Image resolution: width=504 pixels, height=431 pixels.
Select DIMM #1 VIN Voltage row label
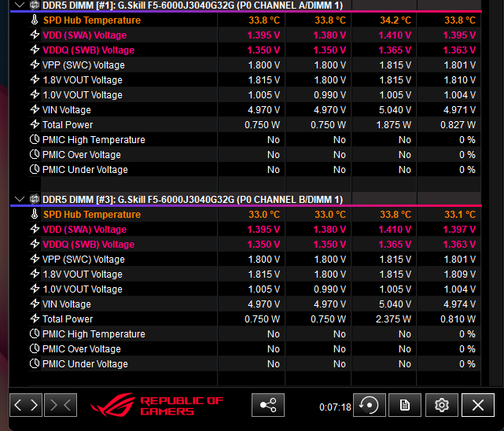pyautogui.click(x=67, y=109)
